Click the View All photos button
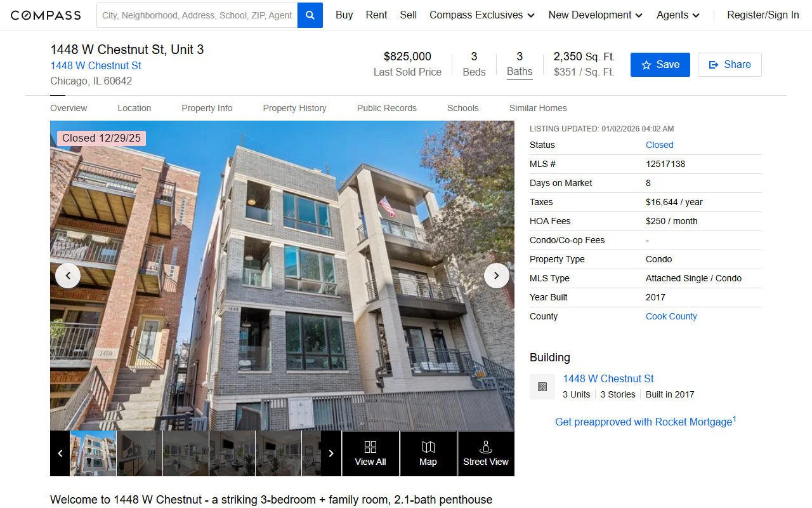This screenshot has width=812, height=508. click(370, 453)
